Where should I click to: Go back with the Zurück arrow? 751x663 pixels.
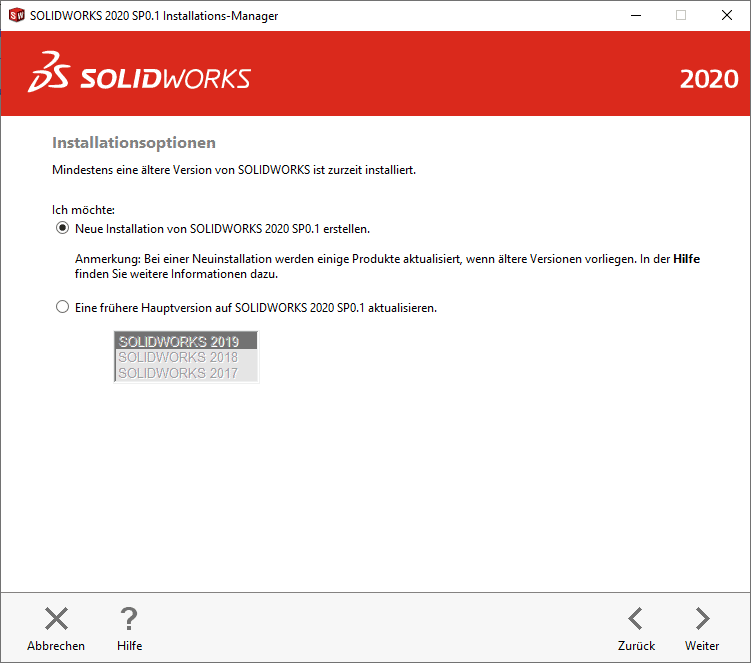point(635,618)
